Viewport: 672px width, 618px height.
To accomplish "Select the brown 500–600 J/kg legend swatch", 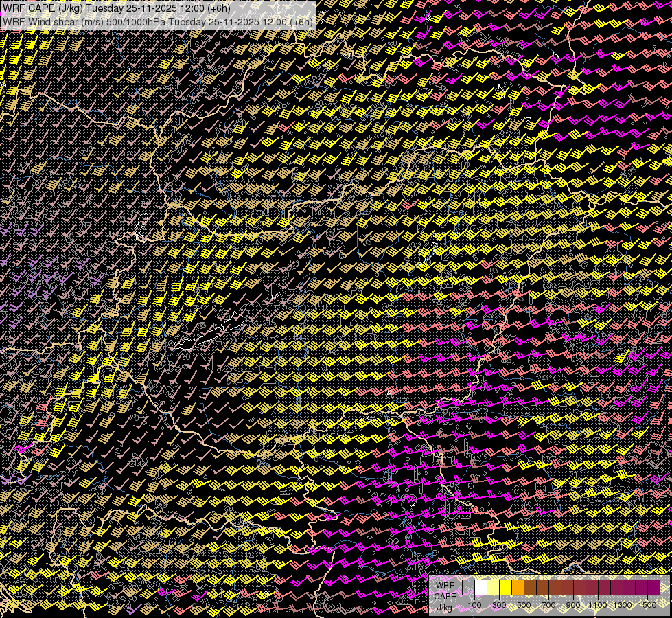I will coord(530,587).
